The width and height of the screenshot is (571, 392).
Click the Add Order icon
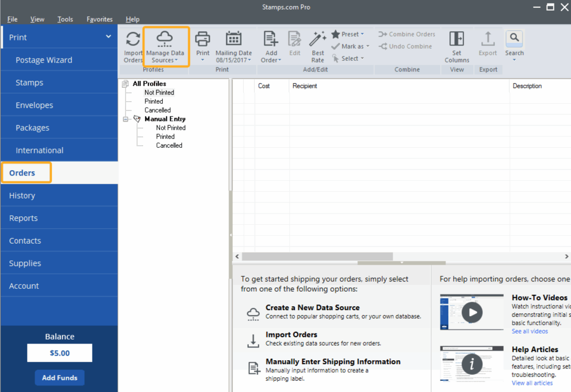(x=270, y=38)
